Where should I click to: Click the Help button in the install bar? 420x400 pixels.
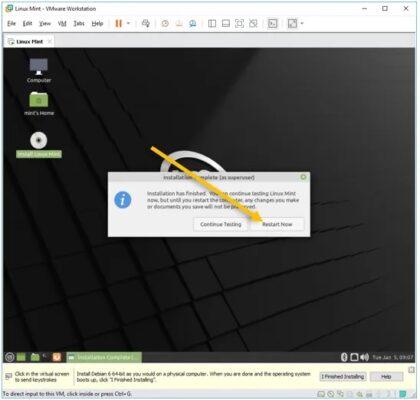(386, 376)
